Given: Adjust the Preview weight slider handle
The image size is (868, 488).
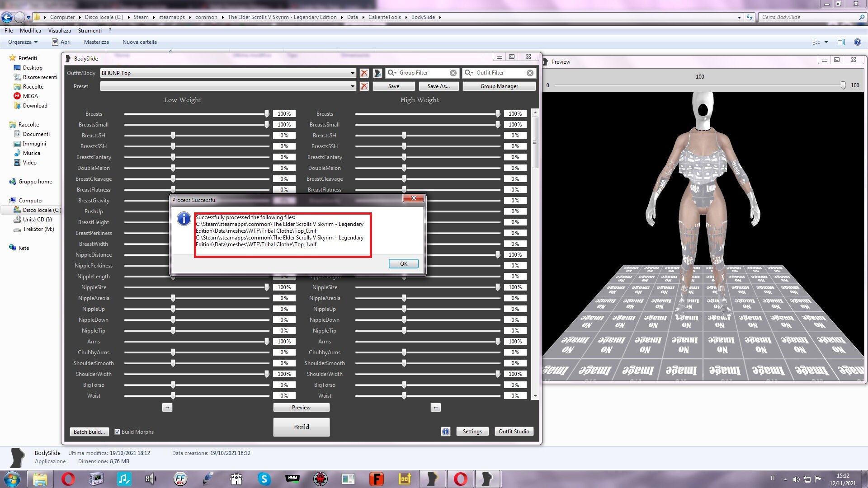Looking at the screenshot, I should (x=843, y=85).
